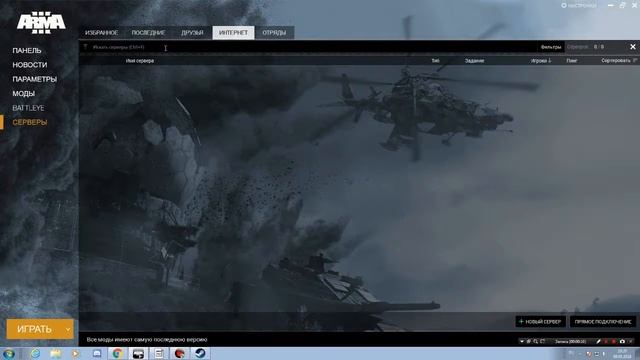Open the notepad-like taskbar icon
The width and height of the screenshot is (640, 360).
tap(159, 353)
